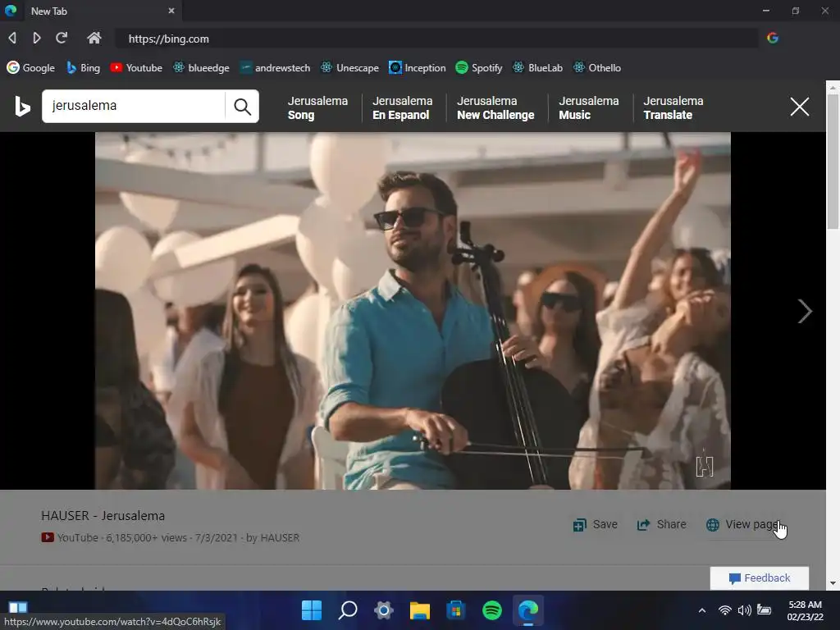Focus the bing.com address bar
The image size is (840, 630).
click(436, 39)
